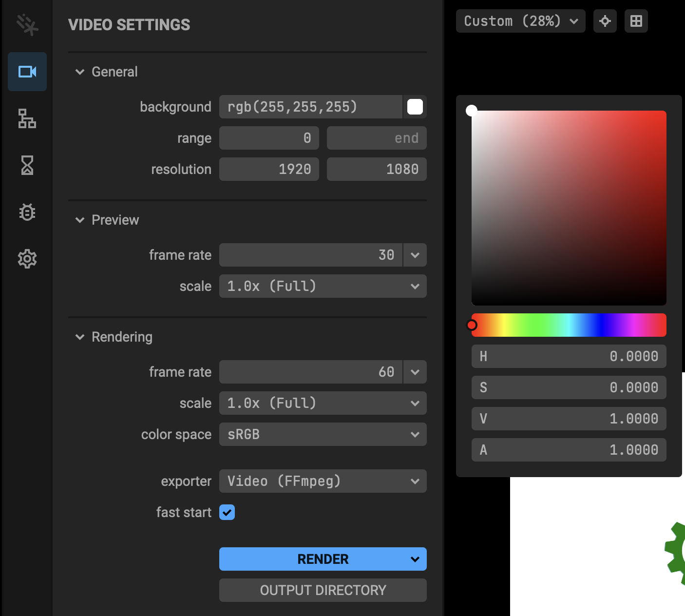
Task: Toggle the grid overlay icon
Action: click(x=636, y=21)
